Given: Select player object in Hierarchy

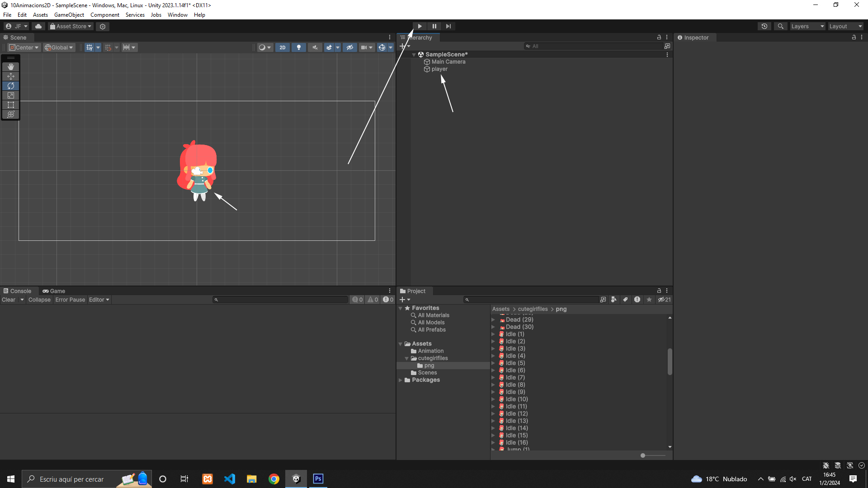Looking at the screenshot, I should point(439,69).
